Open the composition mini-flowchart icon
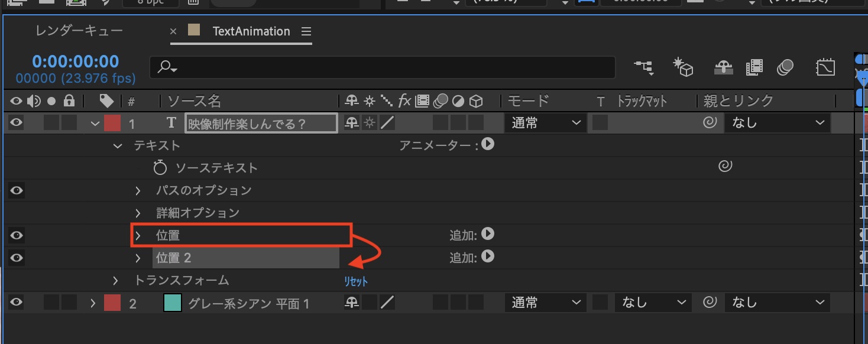The width and height of the screenshot is (868, 344). tap(644, 67)
